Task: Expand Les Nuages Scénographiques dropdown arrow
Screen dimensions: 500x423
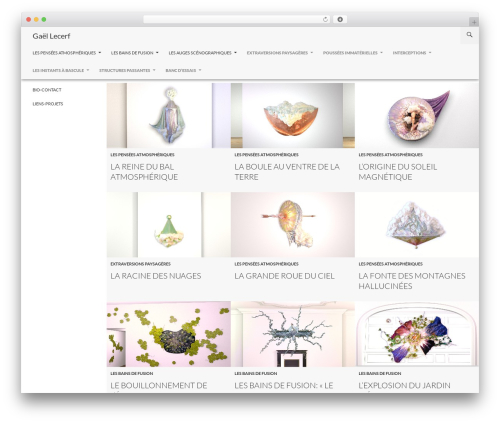Action: click(x=235, y=53)
